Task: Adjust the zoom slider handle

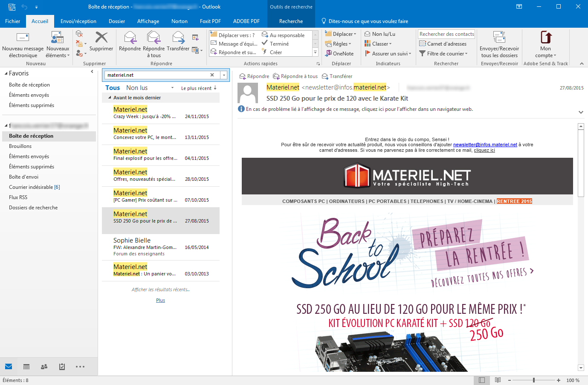Action: coord(534,380)
